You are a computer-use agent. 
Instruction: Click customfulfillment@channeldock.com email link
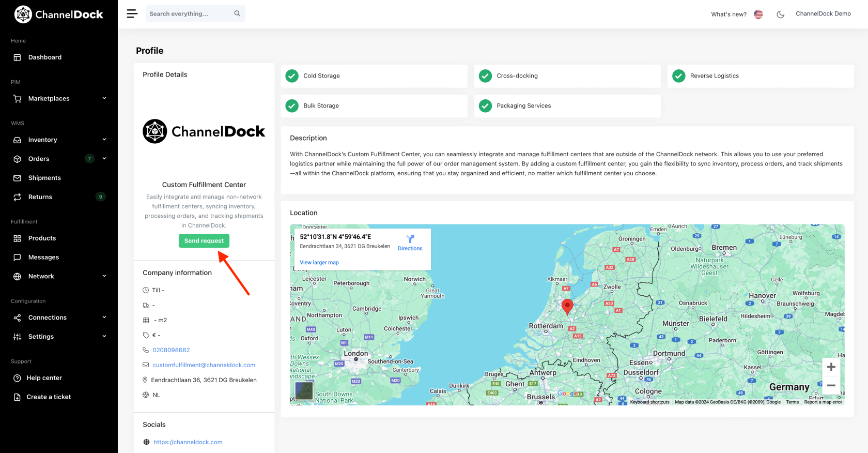[204, 365]
